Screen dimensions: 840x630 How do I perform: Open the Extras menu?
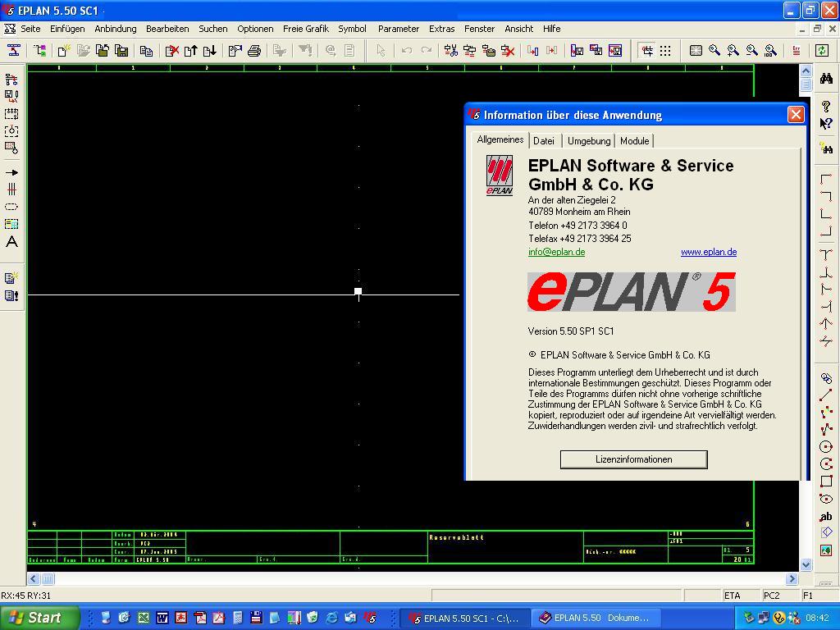point(441,29)
